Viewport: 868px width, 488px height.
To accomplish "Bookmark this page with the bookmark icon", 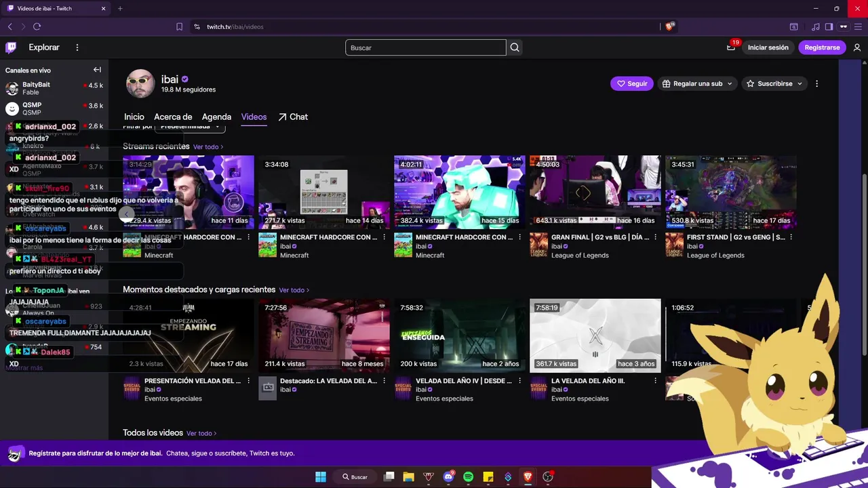I will click(x=179, y=26).
